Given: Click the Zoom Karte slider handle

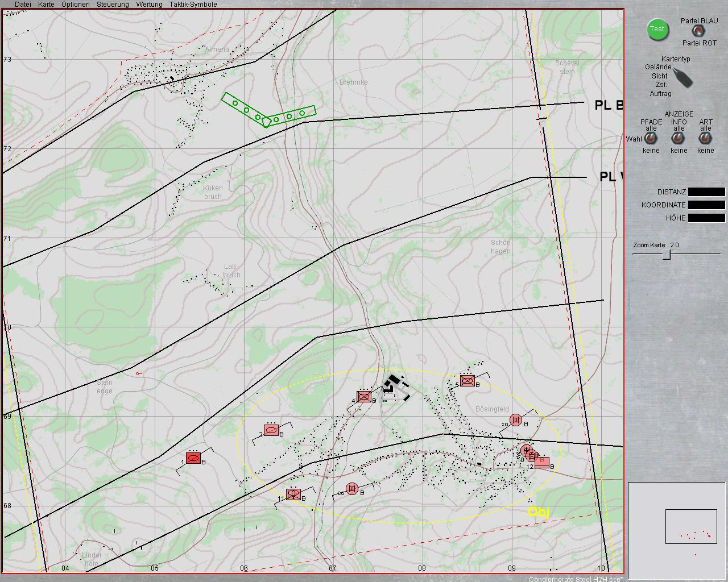Looking at the screenshot, I should tap(667, 255).
